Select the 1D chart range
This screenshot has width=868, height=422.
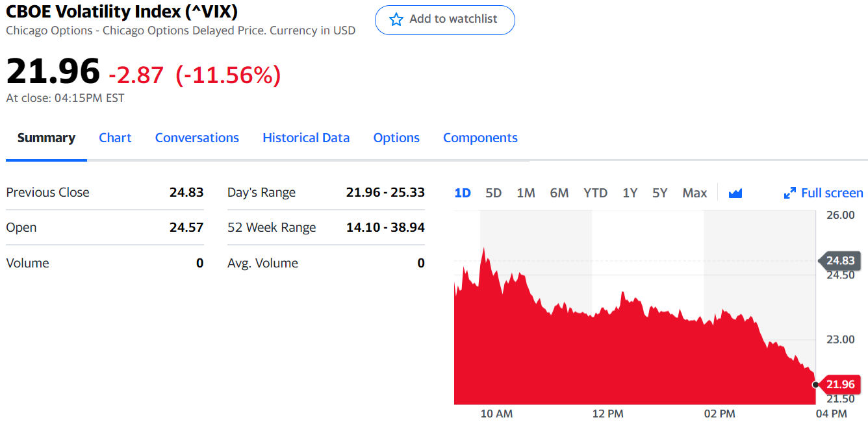(x=462, y=193)
